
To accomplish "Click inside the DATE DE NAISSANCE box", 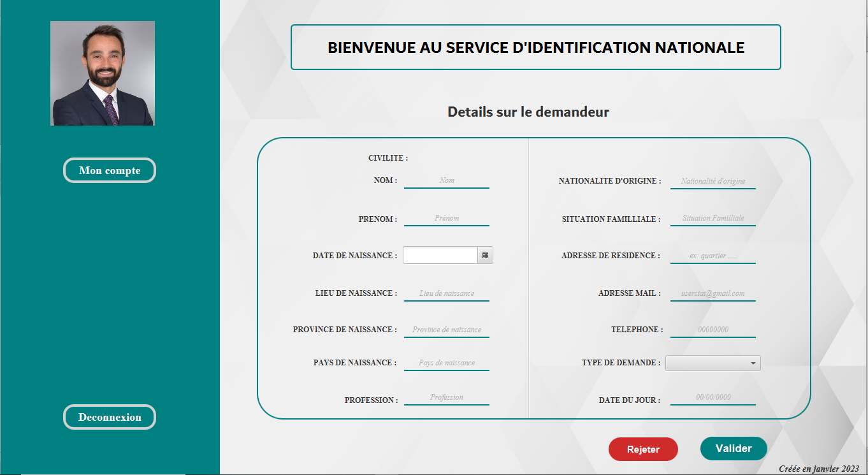I will click(x=440, y=254).
